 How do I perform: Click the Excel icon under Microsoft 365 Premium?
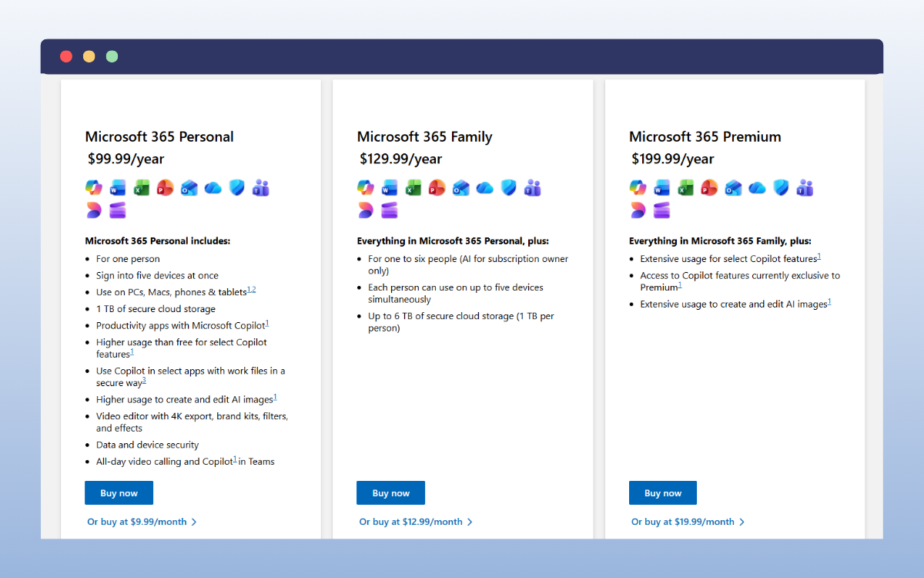(x=685, y=187)
